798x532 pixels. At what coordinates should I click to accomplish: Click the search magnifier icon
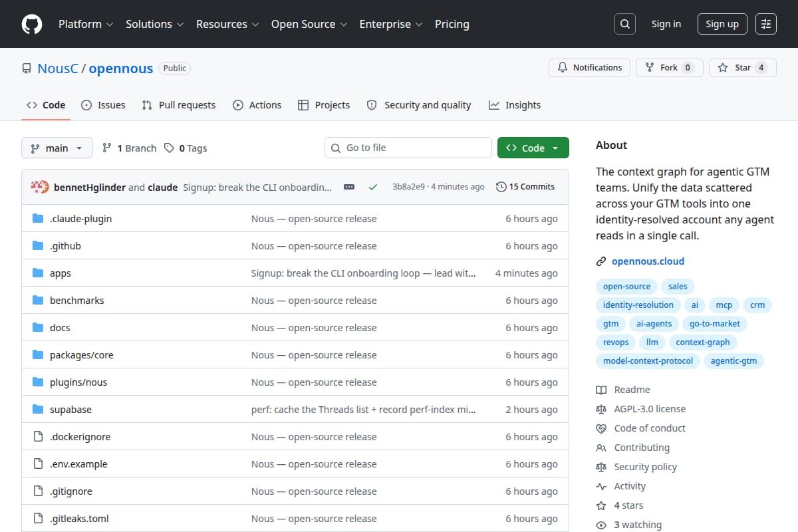[x=624, y=24]
